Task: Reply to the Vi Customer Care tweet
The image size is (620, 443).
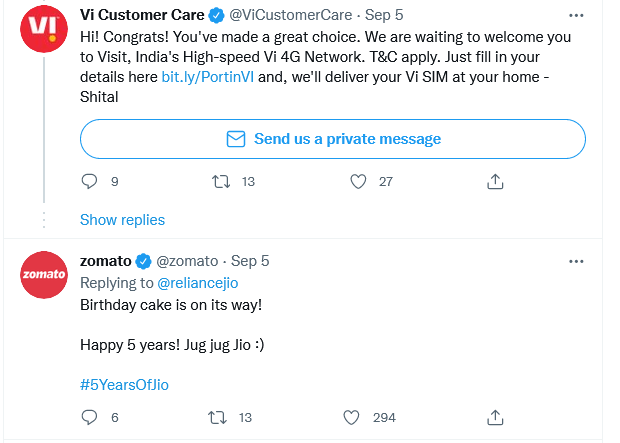Action: (x=89, y=182)
